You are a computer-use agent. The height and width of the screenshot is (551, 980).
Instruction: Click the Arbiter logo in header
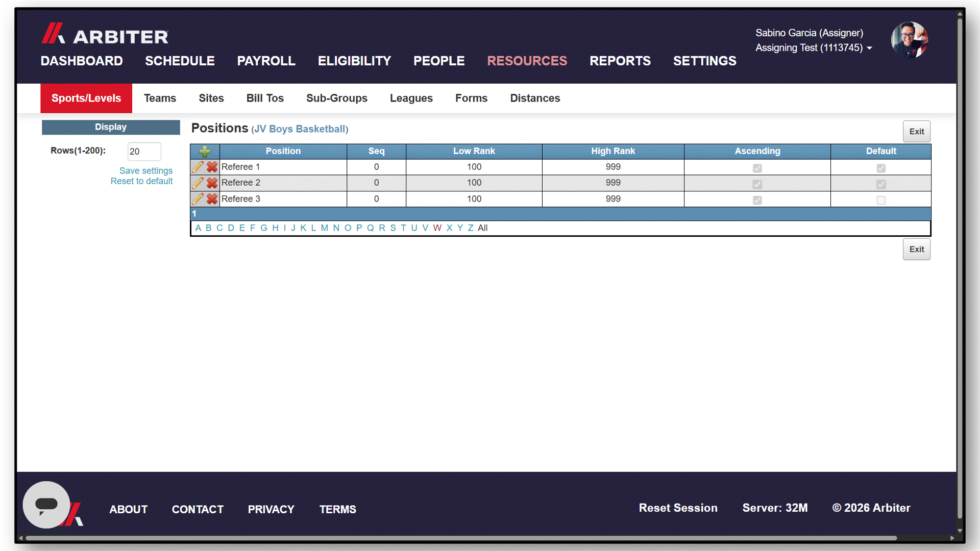point(105,34)
